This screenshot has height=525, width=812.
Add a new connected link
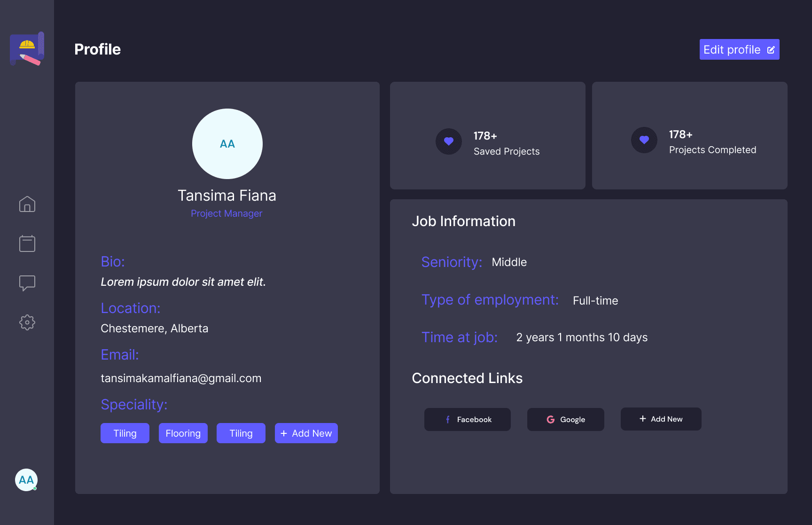click(661, 419)
